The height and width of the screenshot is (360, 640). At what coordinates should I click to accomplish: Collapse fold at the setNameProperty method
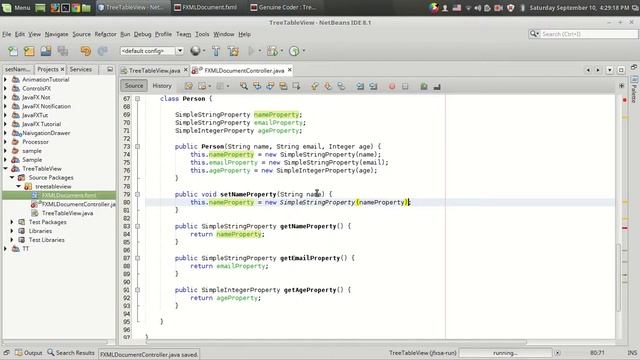tap(138, 194)
